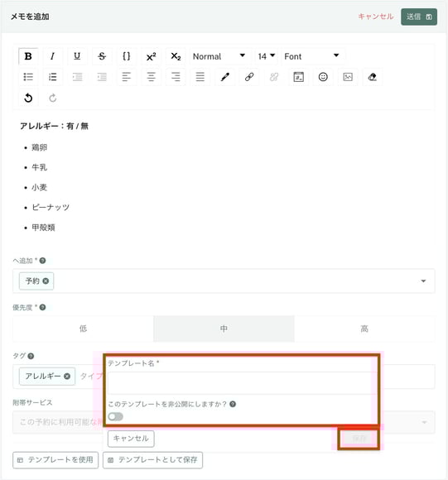448x480 pixels.
Task: Select high priority 高
Action: (364, 329)
